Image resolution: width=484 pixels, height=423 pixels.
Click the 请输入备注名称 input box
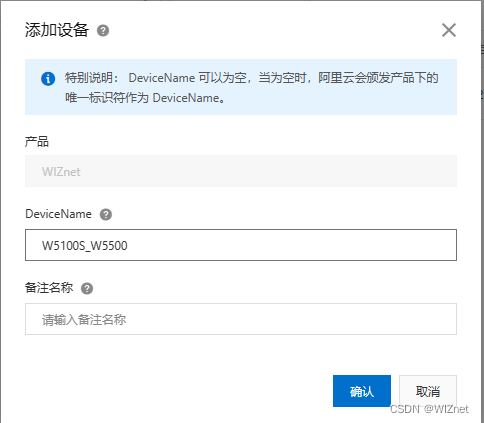[x=241, y=319]
